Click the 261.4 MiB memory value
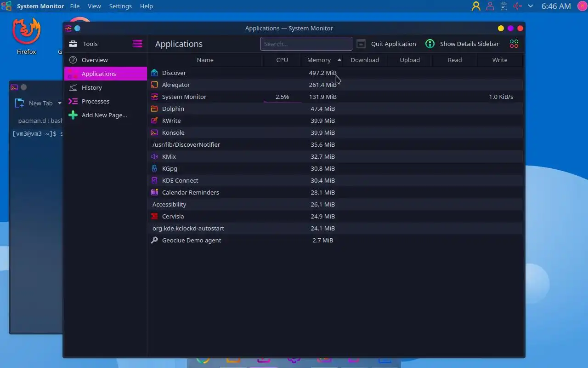Screen dimensions: 588x368 pyautogui.click(x=322, y=85)
